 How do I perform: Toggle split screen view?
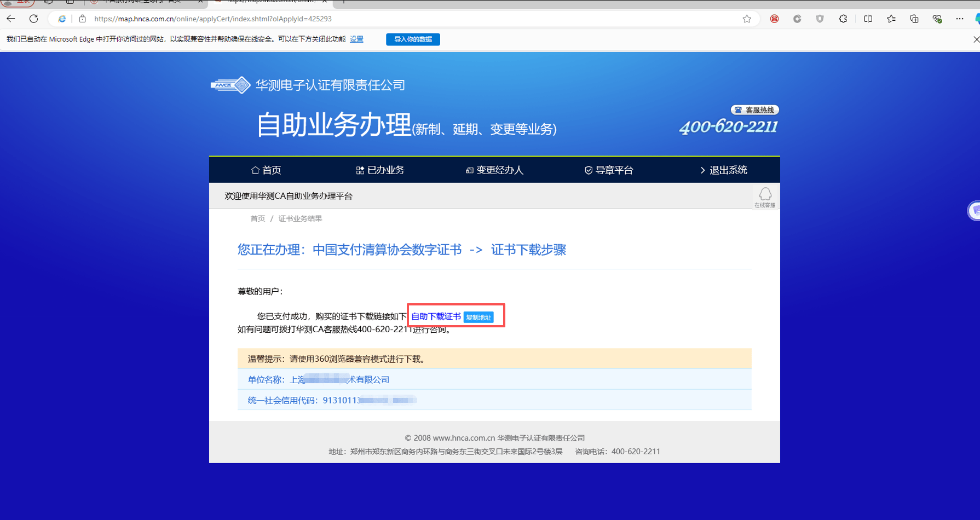click(x=868, y=19)
